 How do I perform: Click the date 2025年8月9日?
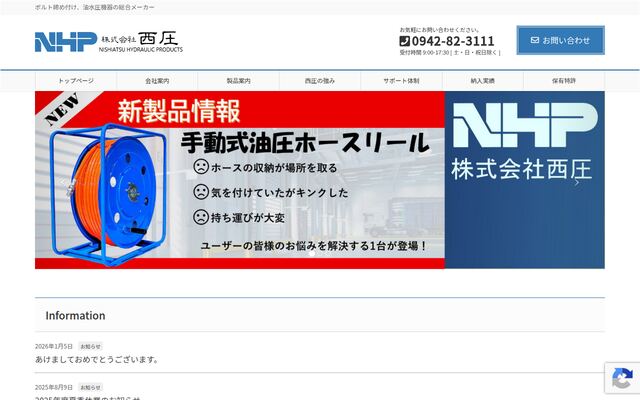pos(53,387)
